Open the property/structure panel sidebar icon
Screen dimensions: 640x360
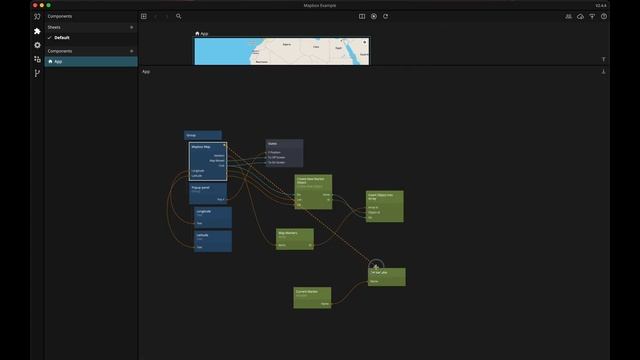click(37, 59)
